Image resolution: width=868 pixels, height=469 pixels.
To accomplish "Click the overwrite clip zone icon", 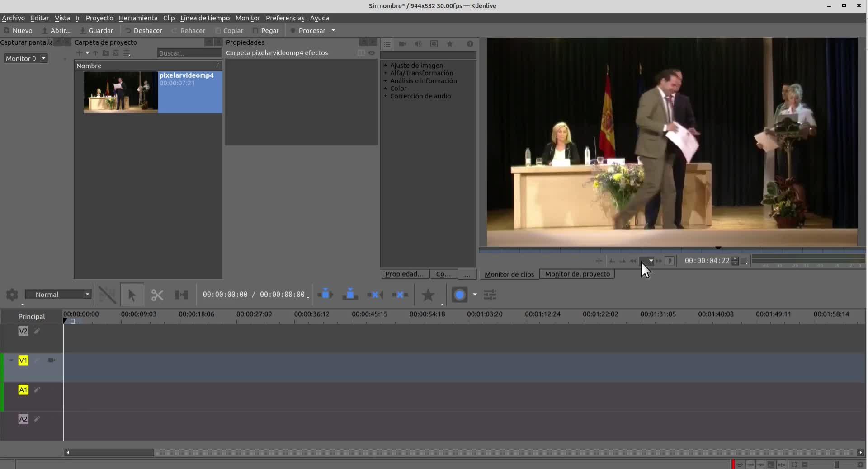I will point(350,295).
